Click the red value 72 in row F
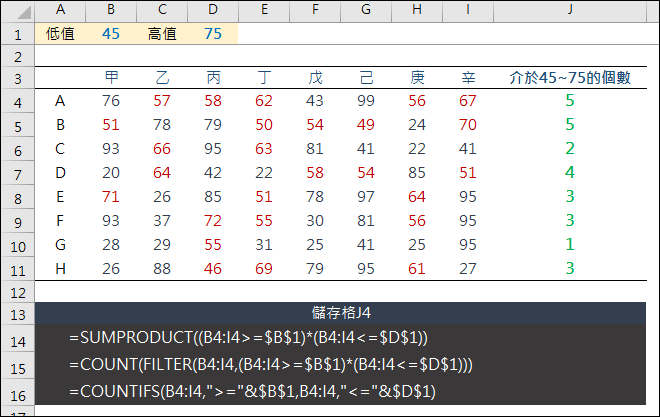 (213, 221)
